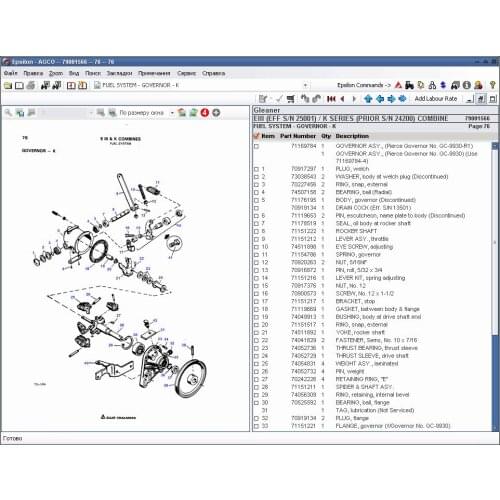Tick the checkbox for item 30 BEARING, ball, flange
This screenshot has height=500, width=500.
click(x=256, y=403)
